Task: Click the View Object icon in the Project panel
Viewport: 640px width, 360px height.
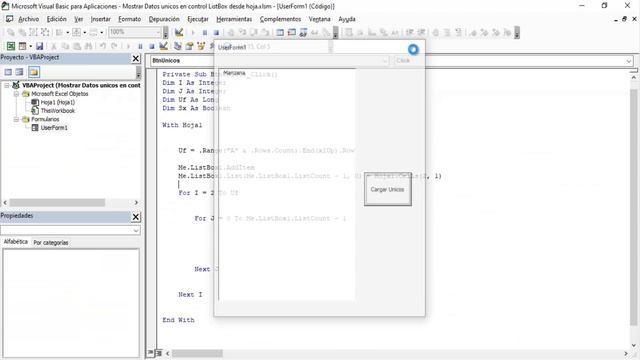Action: (19, 72)
